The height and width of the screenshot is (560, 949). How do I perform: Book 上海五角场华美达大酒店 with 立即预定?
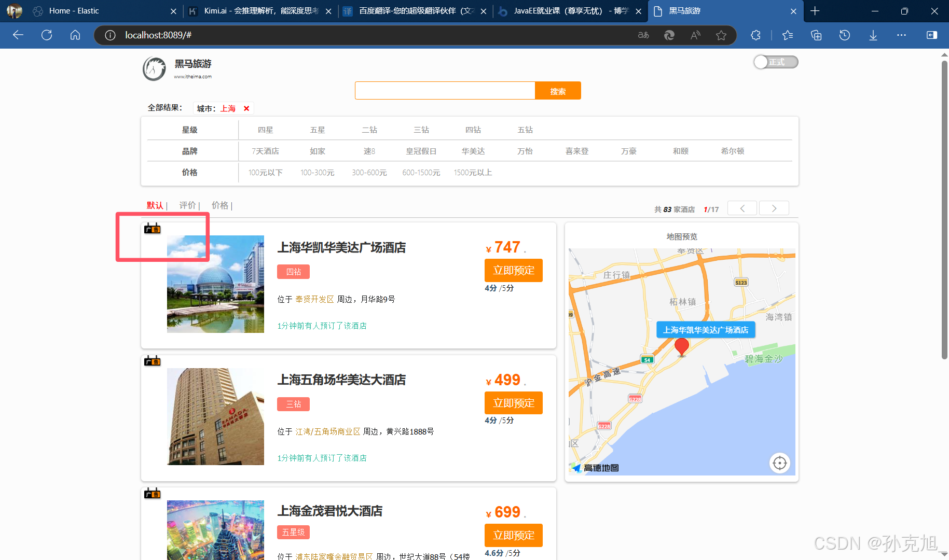(x=514, y=403)
